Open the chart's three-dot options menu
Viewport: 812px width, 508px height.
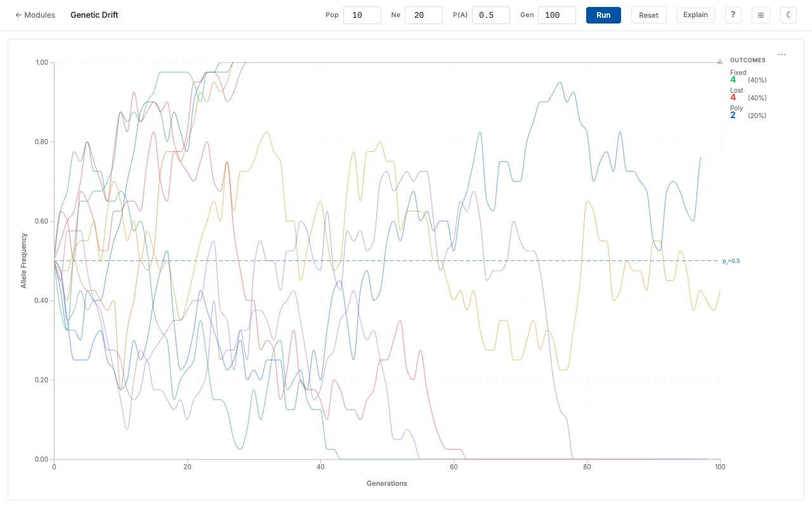coord(782,55)
